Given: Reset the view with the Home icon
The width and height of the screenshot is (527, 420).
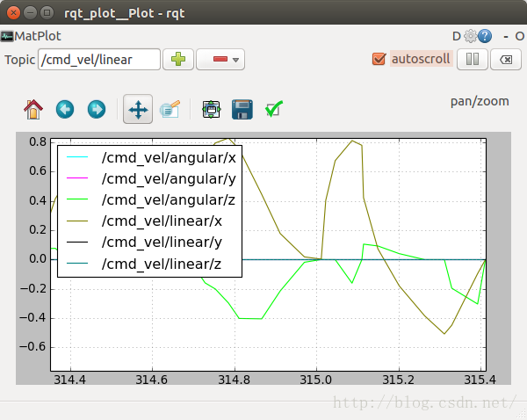Looking at the screenshot, I should pyautogui.click(x=33, y=109).
